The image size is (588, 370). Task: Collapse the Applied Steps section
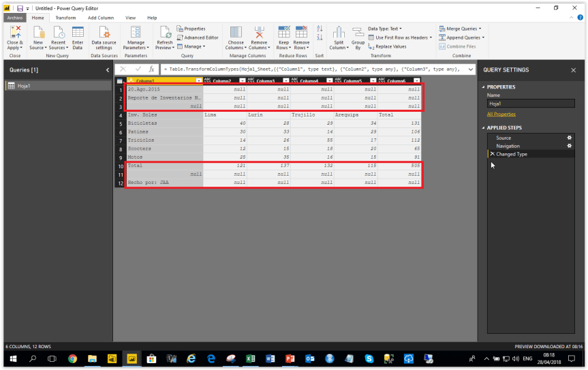click(484, 127)
